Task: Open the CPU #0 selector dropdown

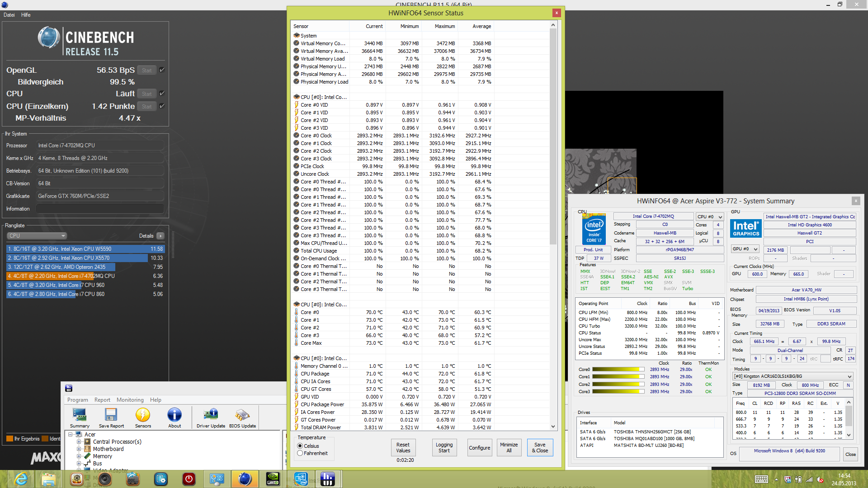Action: (709, 217)
